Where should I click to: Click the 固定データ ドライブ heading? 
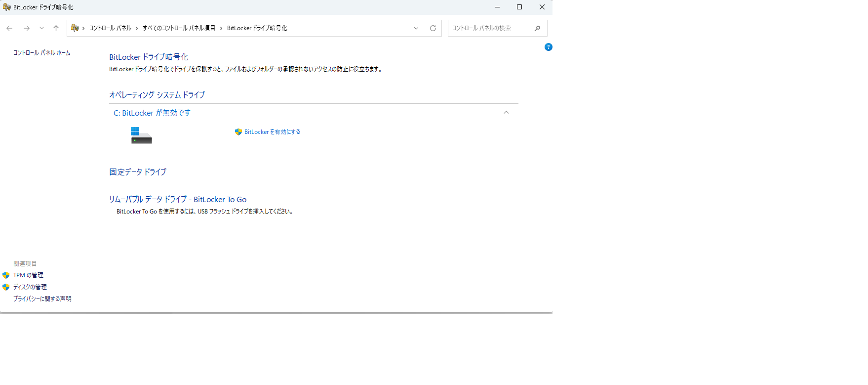[138, 172]
